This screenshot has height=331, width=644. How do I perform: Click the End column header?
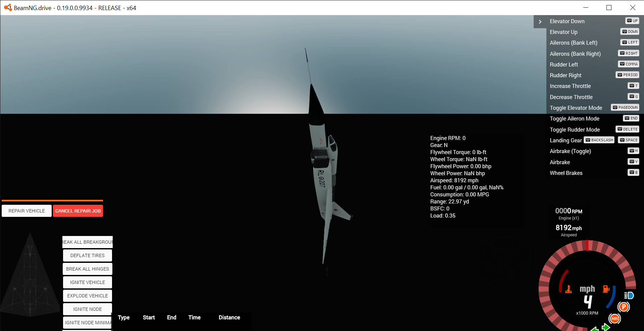[171, 318]
